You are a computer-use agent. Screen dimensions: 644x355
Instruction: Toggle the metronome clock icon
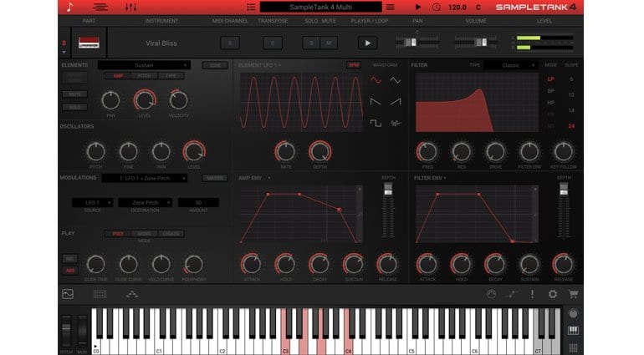(437, 7)
